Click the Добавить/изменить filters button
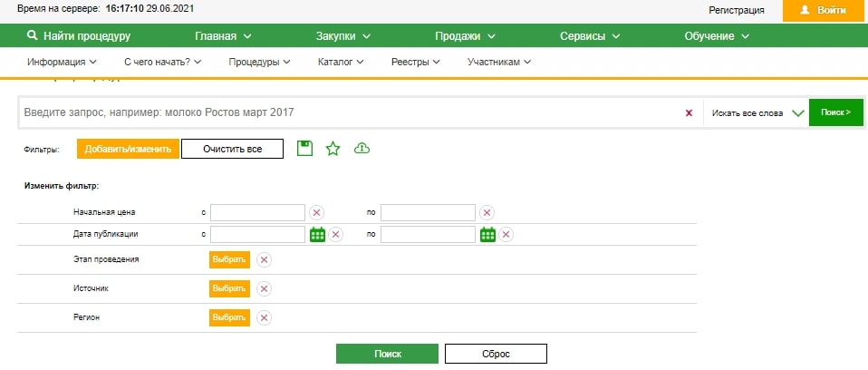 [127, 149]
